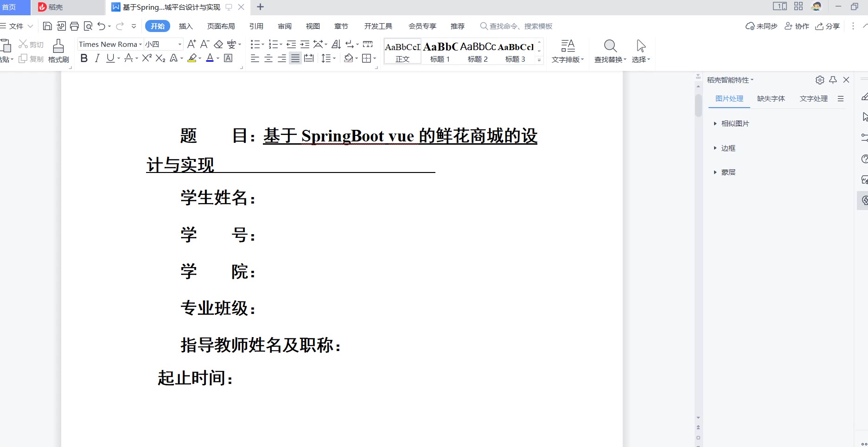The height and width of the screenshot is (447, 868).
Task: Switch to 视图 ribbon tab
Action: 313,26
